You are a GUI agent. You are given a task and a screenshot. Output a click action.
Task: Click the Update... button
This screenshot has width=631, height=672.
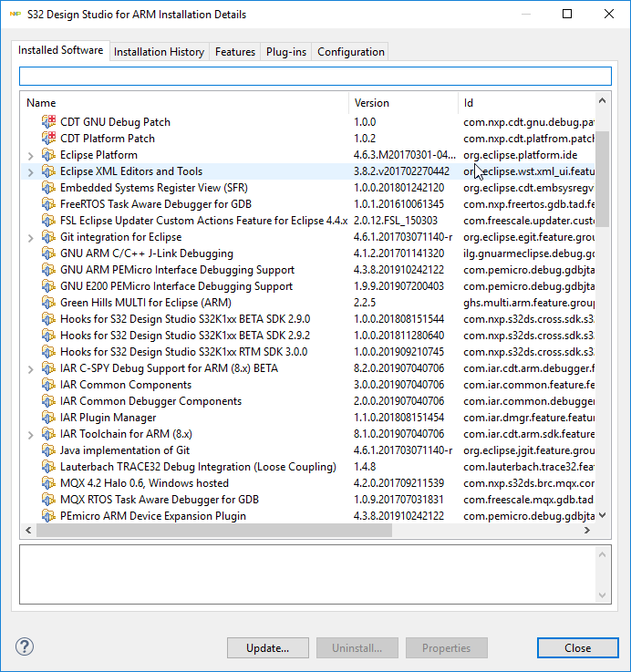tap(268, 648)
